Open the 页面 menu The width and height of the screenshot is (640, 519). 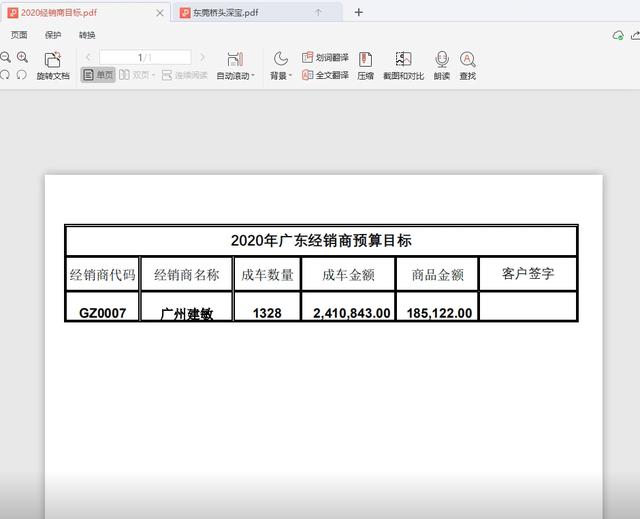pos(19,35)
